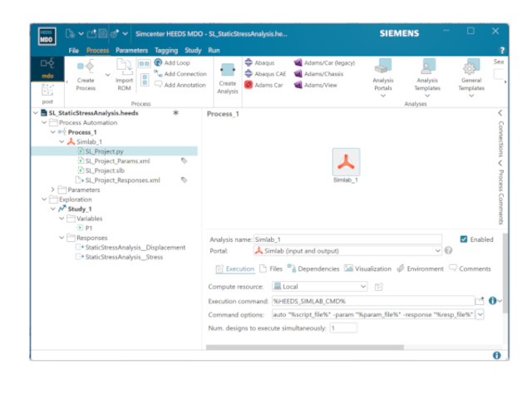532x399 pixels.
Task: Click the Num. designs to execute simultaneously field
Action: coord(343,328)
